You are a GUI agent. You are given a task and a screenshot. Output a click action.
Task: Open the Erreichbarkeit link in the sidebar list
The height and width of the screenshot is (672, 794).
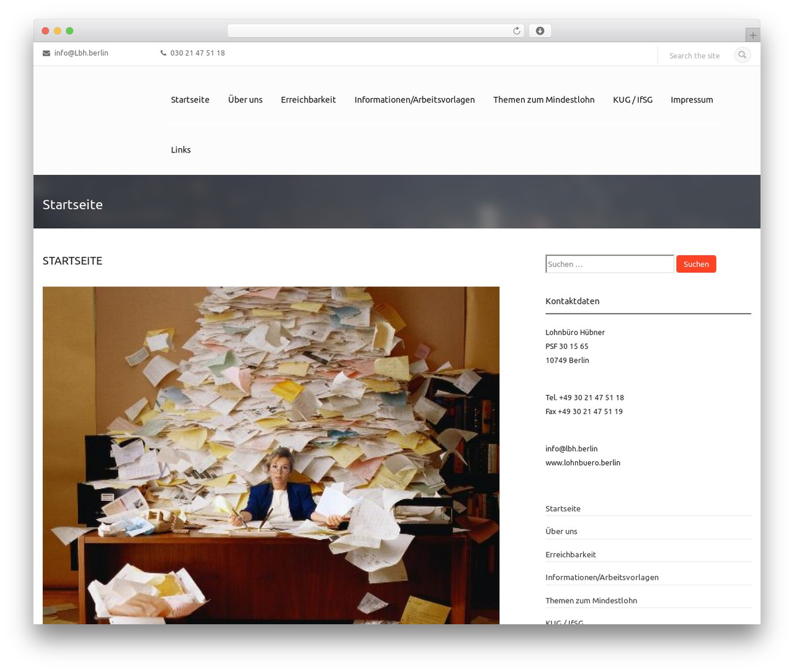click(x=571, y=555)
